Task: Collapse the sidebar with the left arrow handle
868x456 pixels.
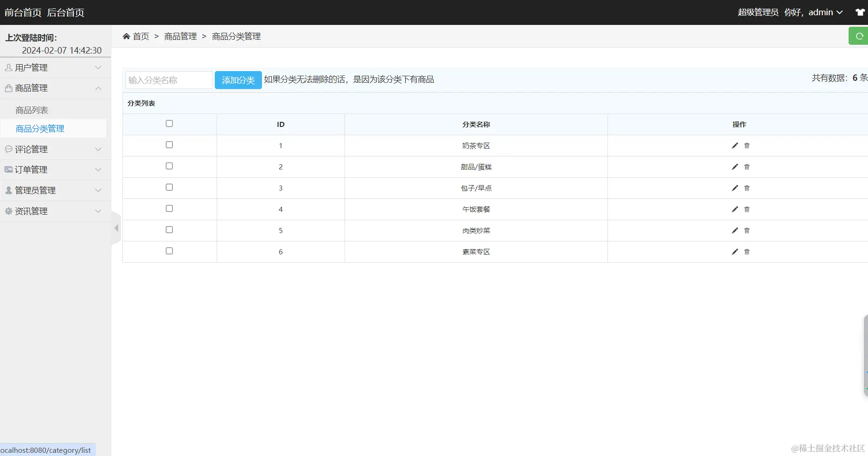Action: (116, 228)
